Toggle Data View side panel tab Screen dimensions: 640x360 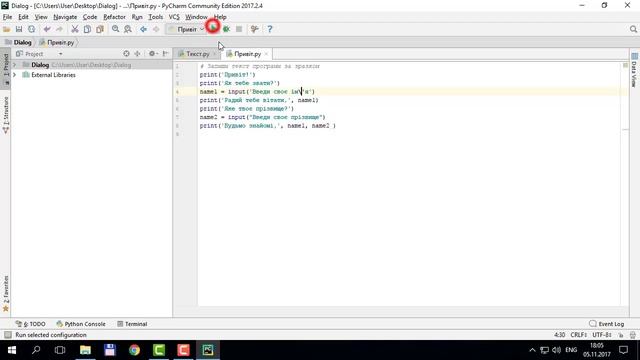point(634,70)
